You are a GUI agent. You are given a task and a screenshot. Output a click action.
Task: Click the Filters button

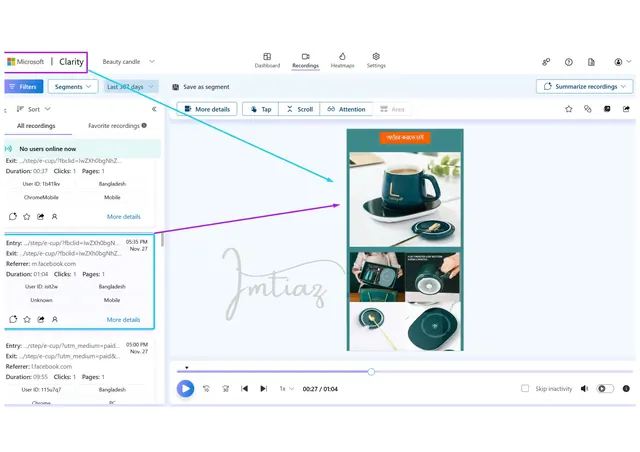[x=23, y=87]
